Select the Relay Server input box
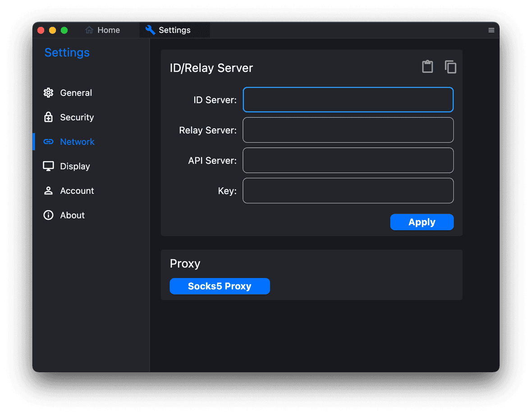 pos(348,130)
